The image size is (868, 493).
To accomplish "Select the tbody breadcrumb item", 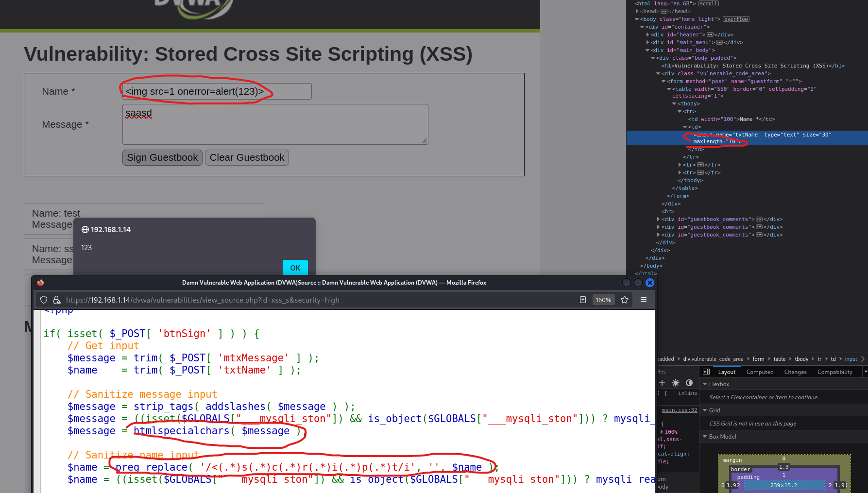I will (x=801, y=359).
